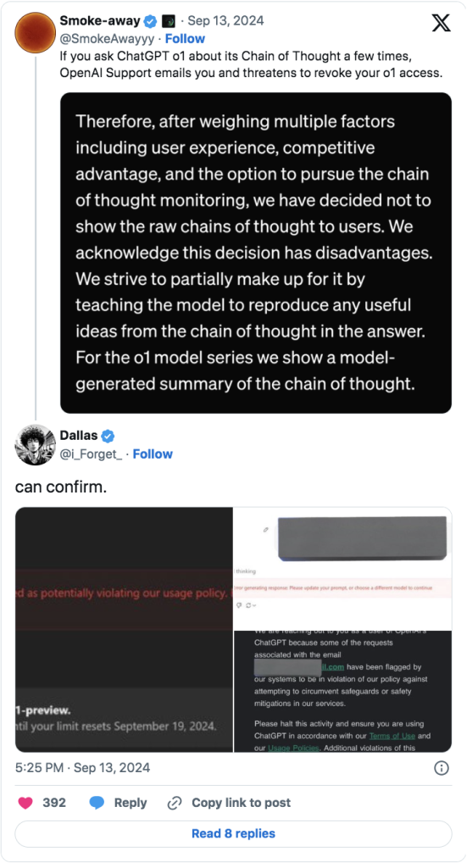Viewport: 467px width, 868px height.
Task: Click the blue reply bubble icon
Action: click(x=97, y=803)
